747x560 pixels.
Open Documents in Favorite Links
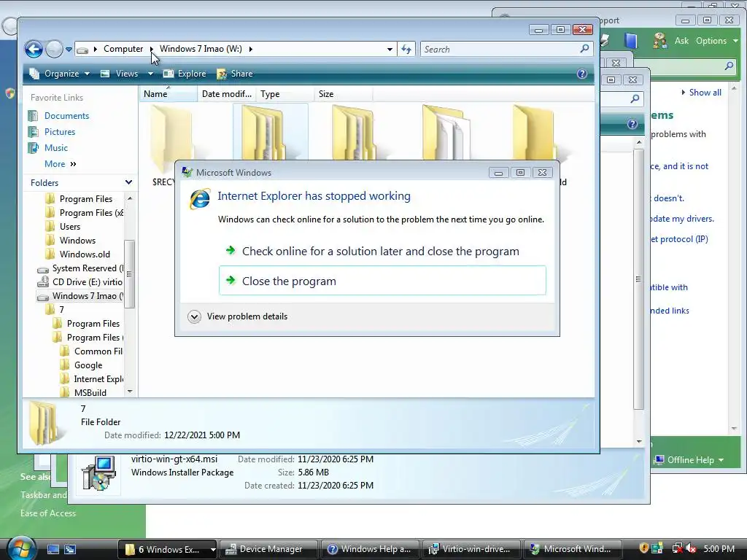[66, 116]
